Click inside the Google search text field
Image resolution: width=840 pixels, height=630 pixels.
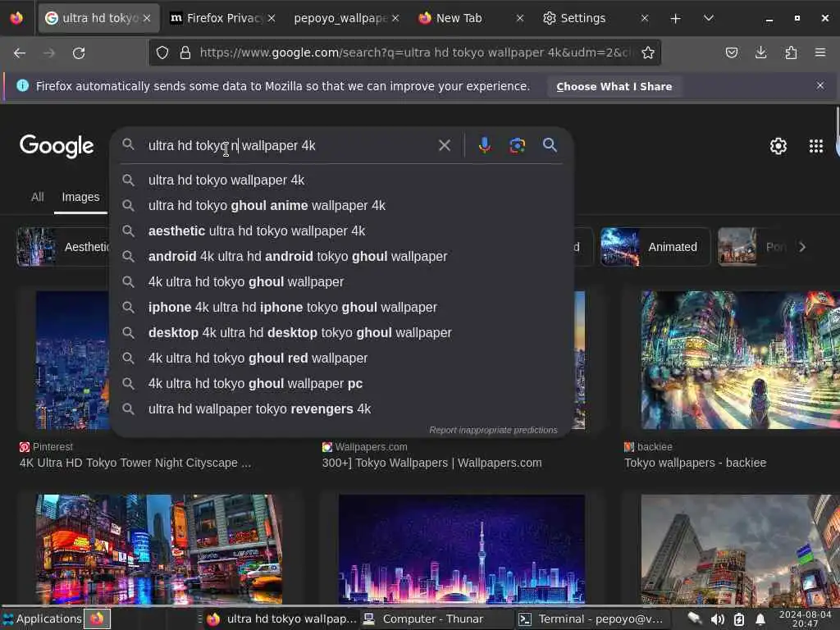tap(290, 145)
